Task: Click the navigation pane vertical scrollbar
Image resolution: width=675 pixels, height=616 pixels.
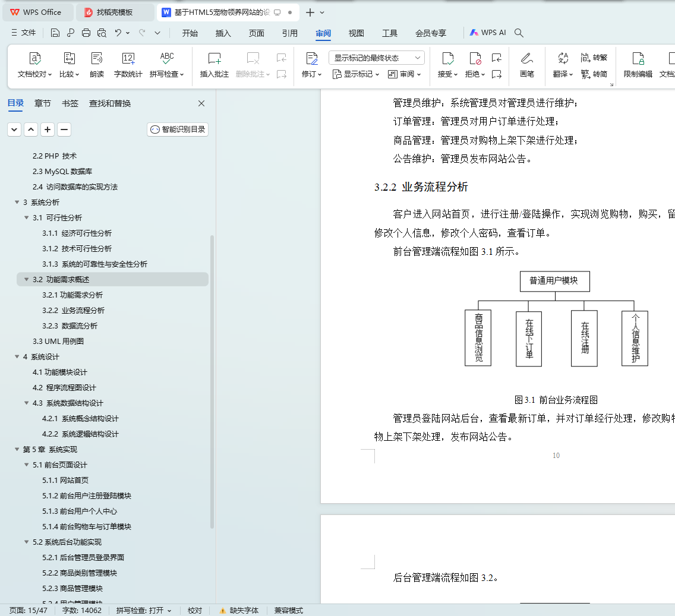Action: (x=212, y=381)
